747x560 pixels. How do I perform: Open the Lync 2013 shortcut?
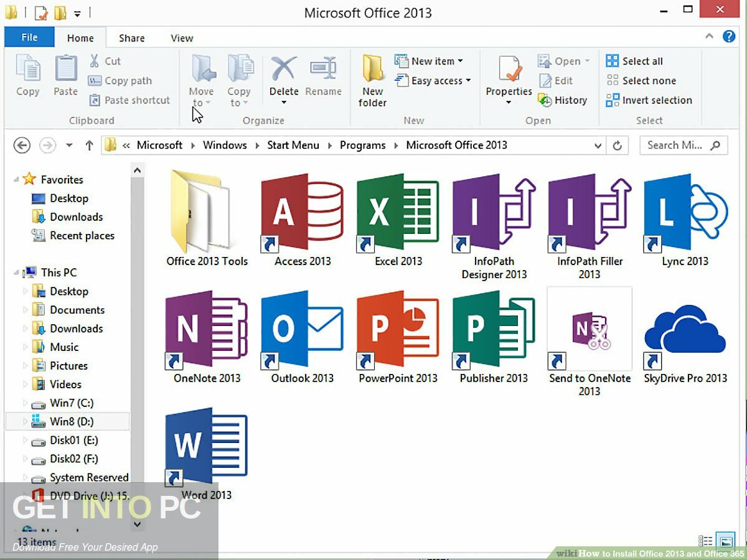click(685, 221)
